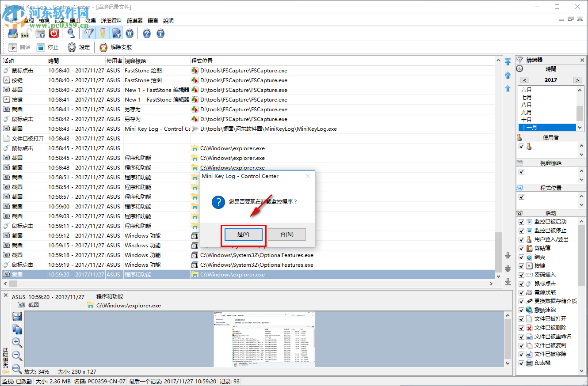Image resolution: width=588 pixels, height=386 pixels.
Task: Click the window with down-arrow toolbar icon
Action: pos(40,33)
